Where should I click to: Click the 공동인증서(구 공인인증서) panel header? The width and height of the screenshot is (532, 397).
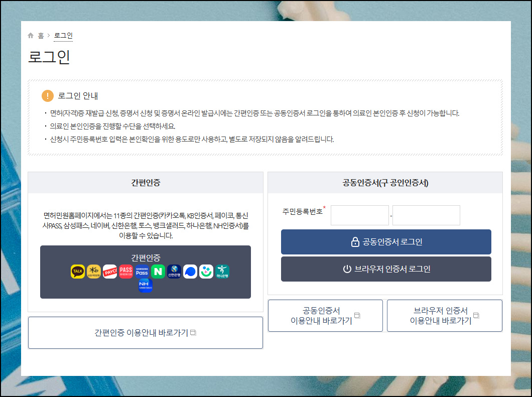tap(385, 183)
